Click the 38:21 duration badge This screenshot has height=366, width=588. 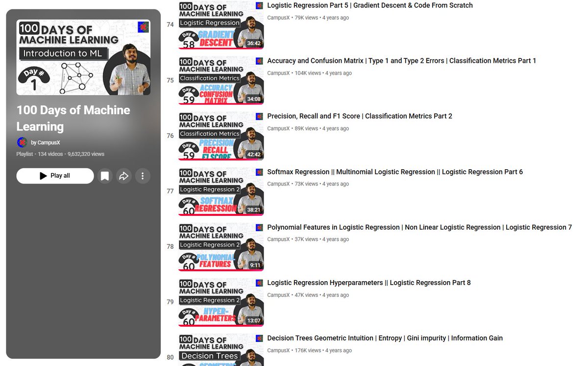[254, 209]
